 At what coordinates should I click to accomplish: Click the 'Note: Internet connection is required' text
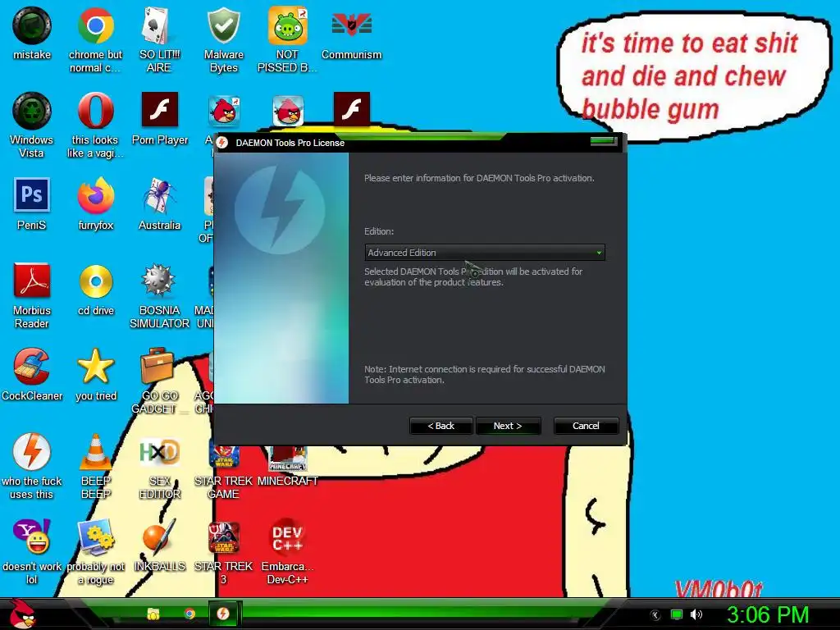[485, 374]
